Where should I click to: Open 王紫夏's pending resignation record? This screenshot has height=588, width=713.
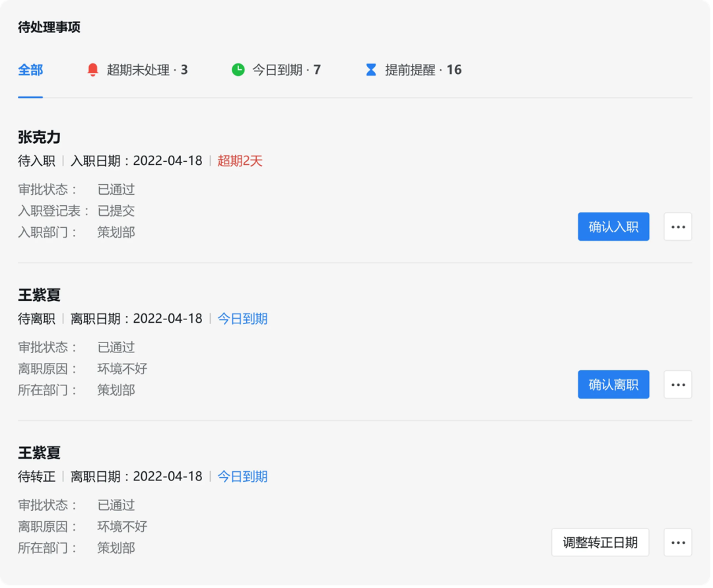(38, 294)
